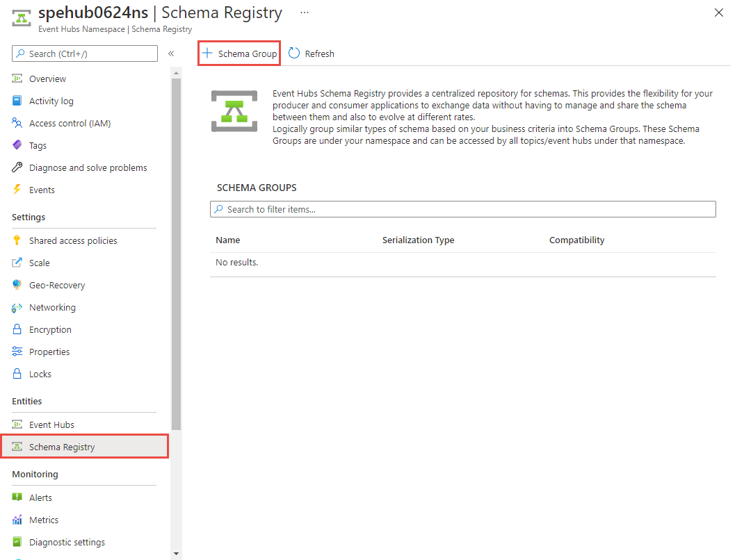Click the Diagnose and solve problems wrench icon
The width and height of the screenshot is (744, 560).
17,167
